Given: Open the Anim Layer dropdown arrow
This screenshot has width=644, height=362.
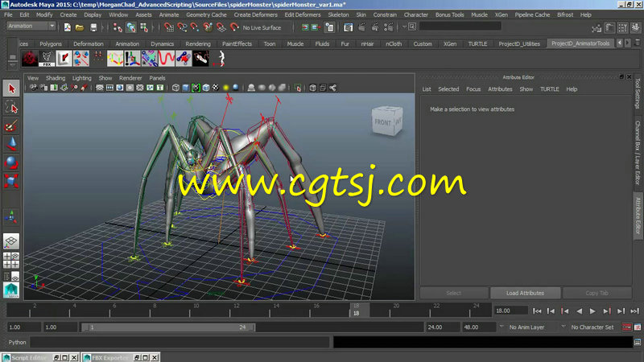Looking at the screenshot, I should [502, 327].
